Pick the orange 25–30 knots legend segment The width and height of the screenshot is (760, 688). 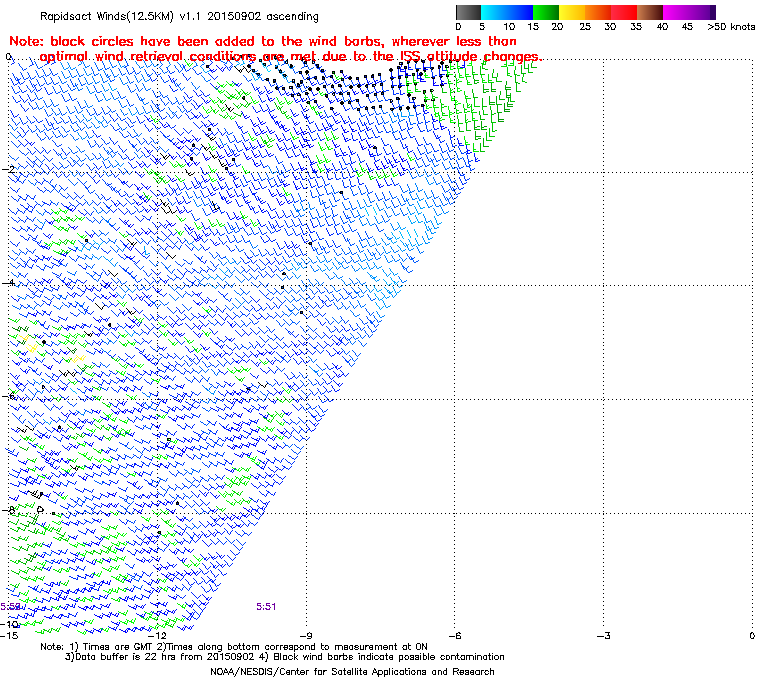tap(598, 12)
